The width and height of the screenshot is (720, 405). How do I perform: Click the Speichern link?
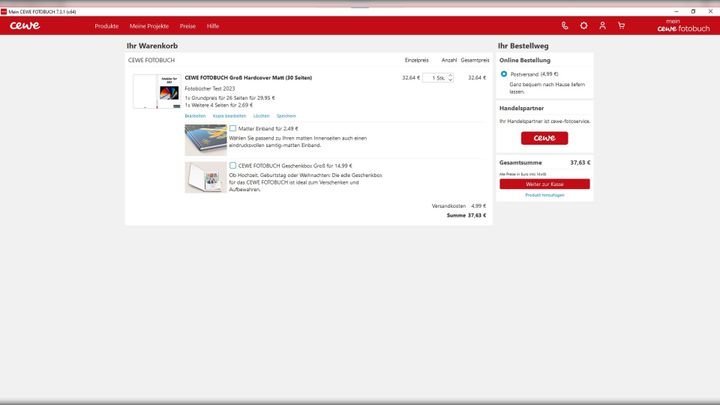(x=286, y=116)
